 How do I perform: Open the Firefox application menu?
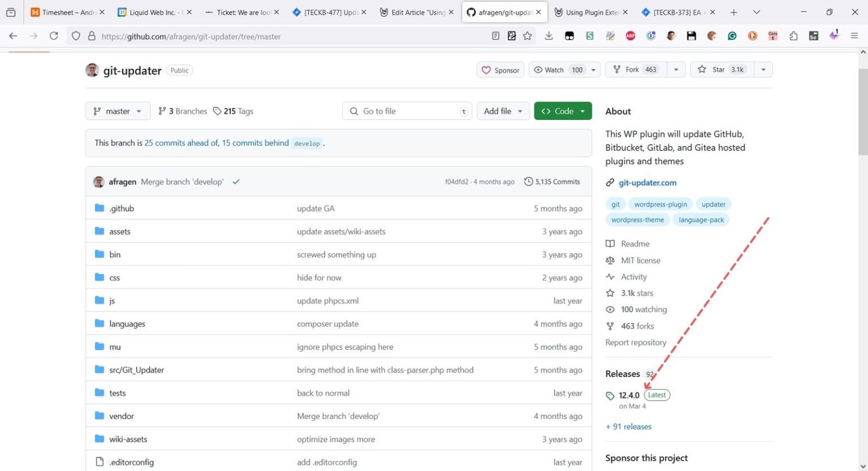[855, 36]
